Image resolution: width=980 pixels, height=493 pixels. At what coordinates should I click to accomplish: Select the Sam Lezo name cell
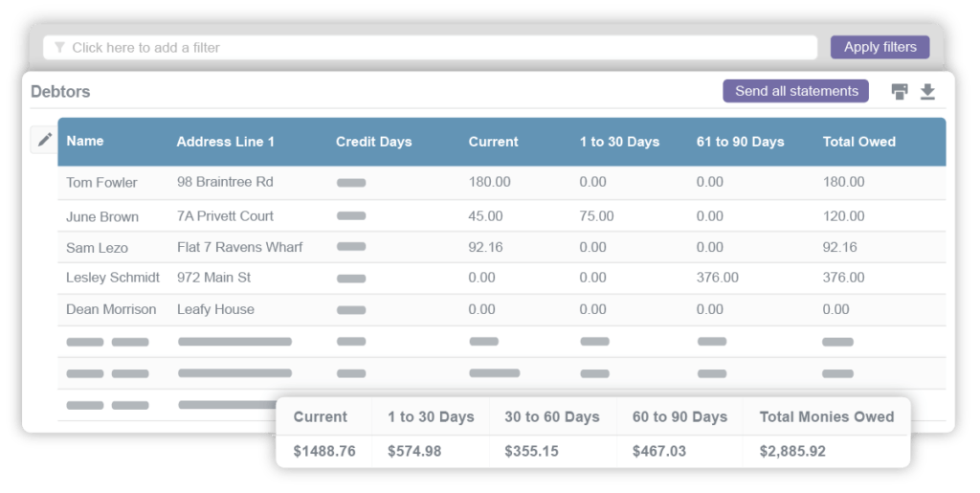pyautogui.click(x=97, y=248)
